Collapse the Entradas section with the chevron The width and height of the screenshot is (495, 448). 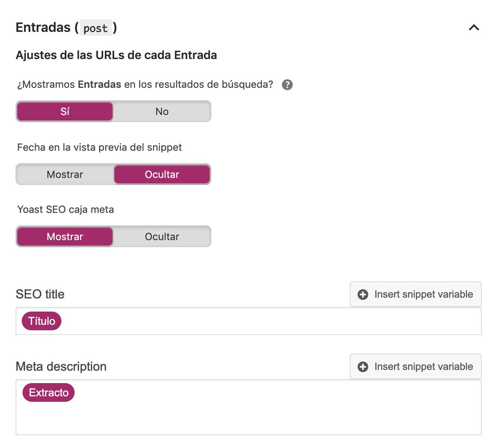474,28
